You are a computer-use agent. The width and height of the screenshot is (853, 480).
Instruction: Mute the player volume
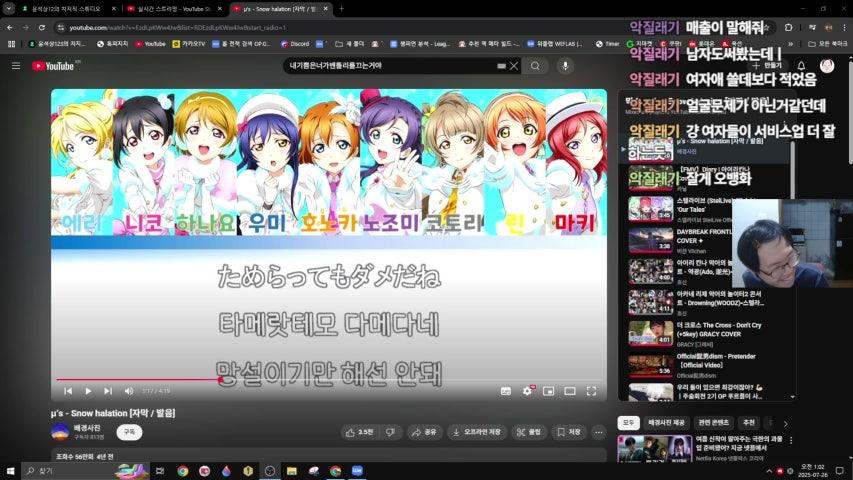129,391
